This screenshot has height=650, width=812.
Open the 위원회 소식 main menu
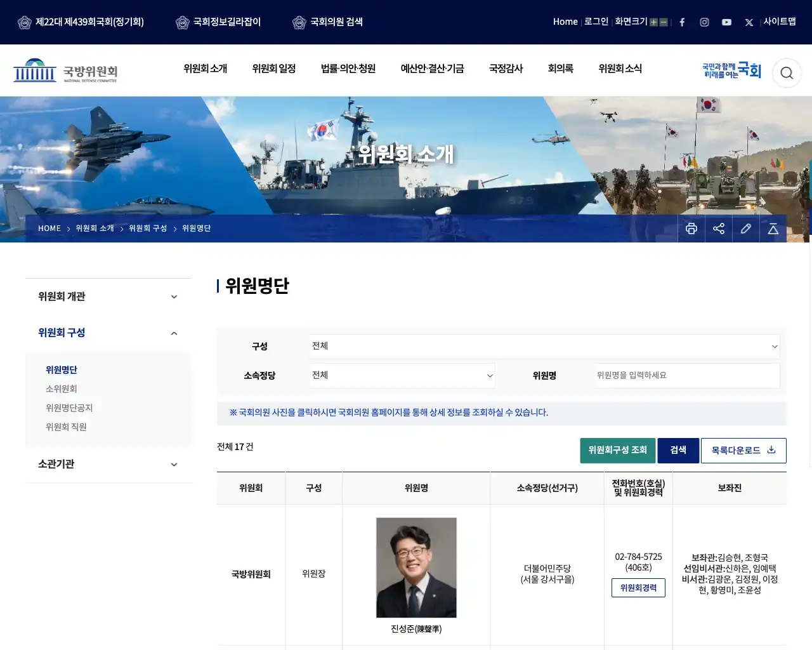pyautogui.click(x=620, y=69)
